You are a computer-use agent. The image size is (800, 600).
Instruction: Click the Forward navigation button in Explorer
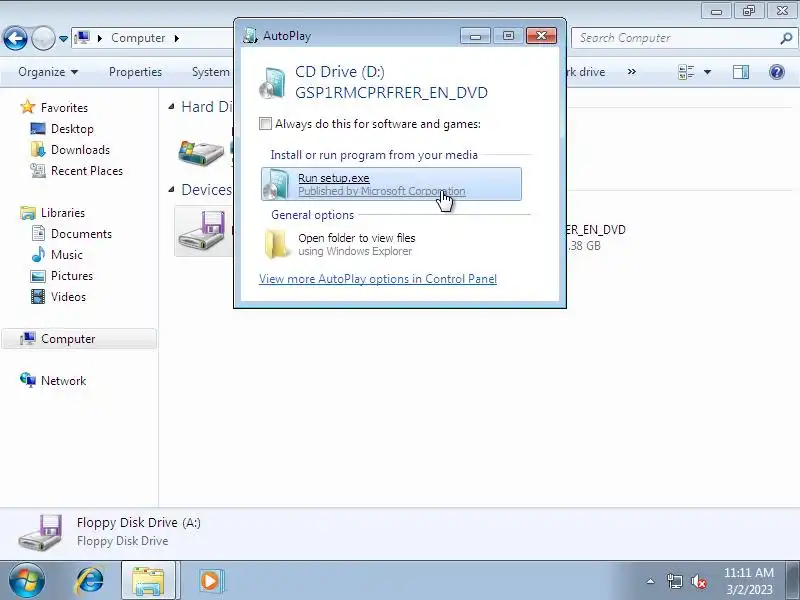pyautogui.click(x=43, y=38)
